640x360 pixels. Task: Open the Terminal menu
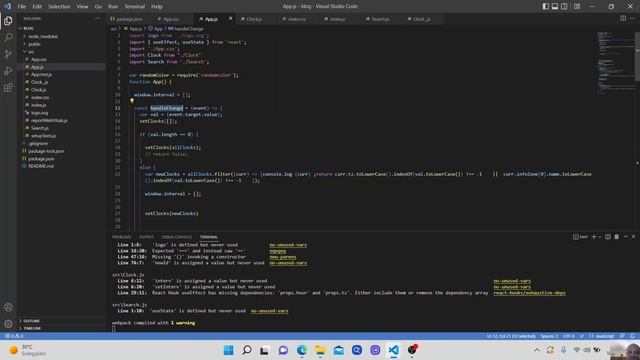pos(134,6)
